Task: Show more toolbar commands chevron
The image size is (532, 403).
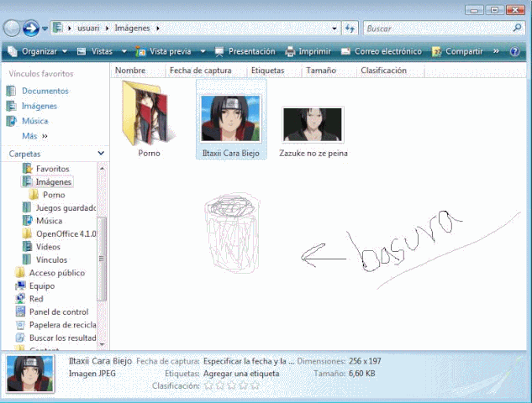Action: (x=497, y=51)
